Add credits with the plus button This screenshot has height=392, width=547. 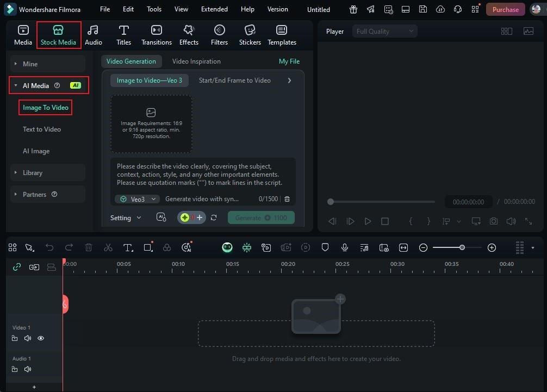point(200,217)
